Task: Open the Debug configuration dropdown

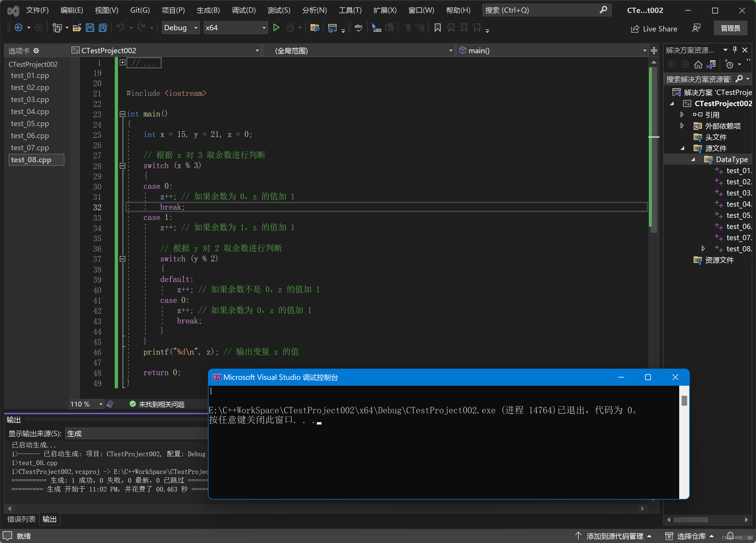Action: click(x=196, y=28)
